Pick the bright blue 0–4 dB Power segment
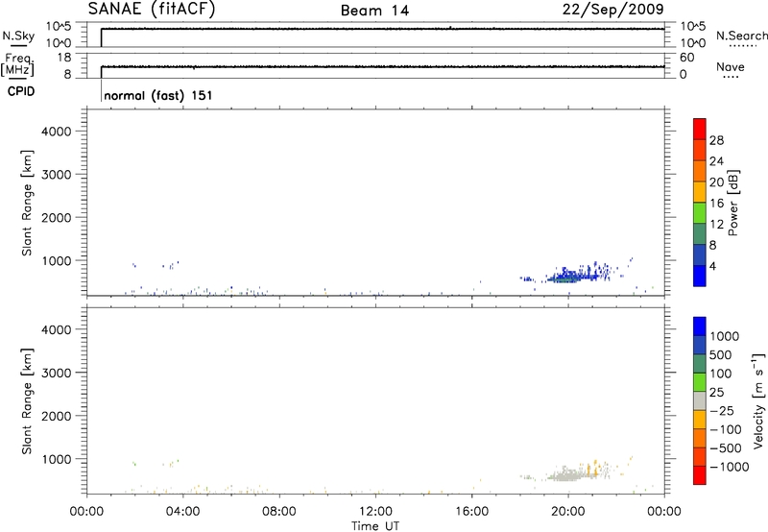This screenshot has height=532, width=768. pyautogui.click(x=700, y=276)
